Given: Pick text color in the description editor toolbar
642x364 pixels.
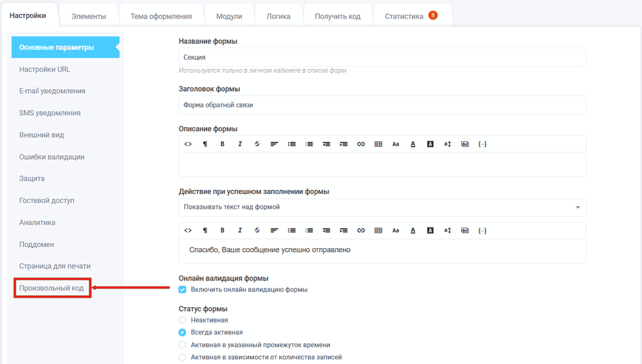Looking at the screenshot, I should point(413,145).
